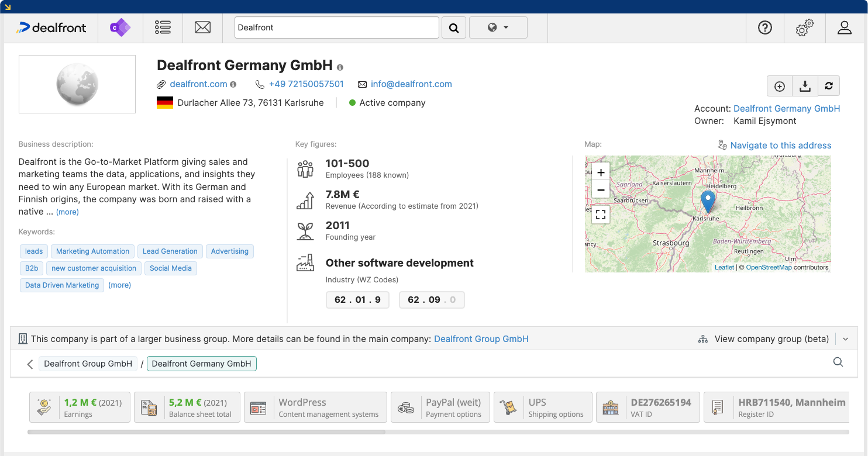Screen dimensions: 868x456
Task: Click Navigate to this address link
Action: pos(780,146)
